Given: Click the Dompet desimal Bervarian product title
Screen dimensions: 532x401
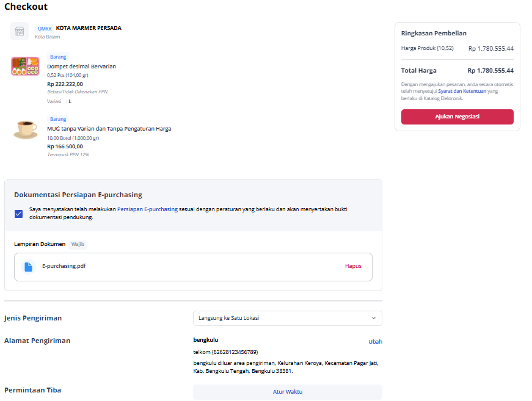Looking at the screenshot, I should point(81,67).
